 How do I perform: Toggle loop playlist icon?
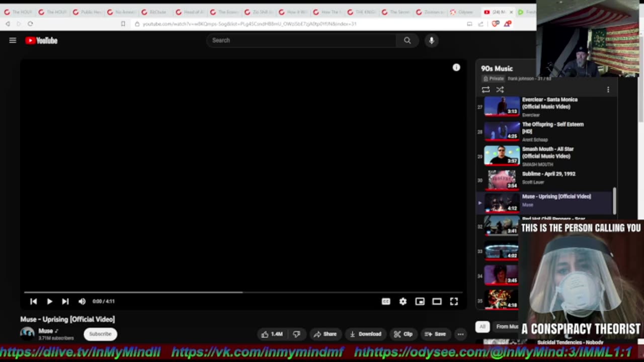486,89
